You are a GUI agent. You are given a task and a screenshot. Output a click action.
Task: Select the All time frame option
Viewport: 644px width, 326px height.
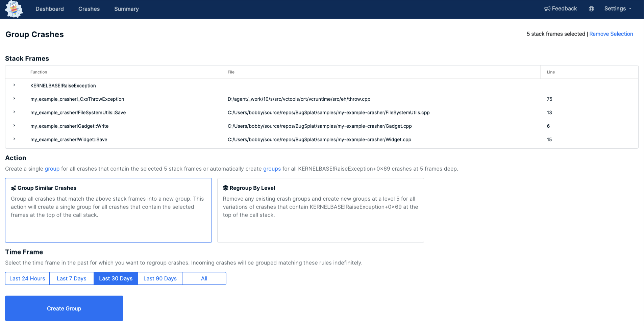(204, 278)
